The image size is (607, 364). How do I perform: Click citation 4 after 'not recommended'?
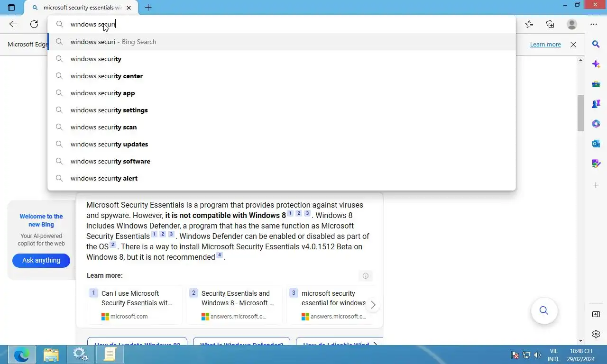click(220, 255)
